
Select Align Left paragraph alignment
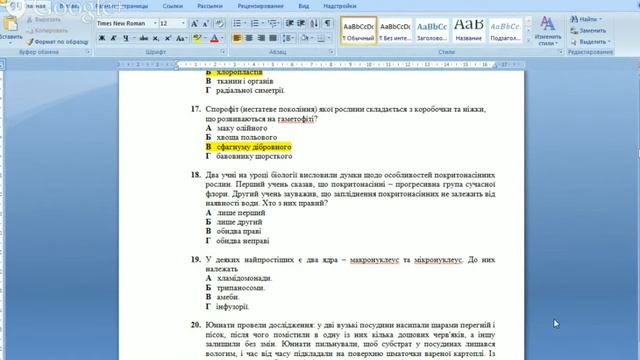pos(236,38)
